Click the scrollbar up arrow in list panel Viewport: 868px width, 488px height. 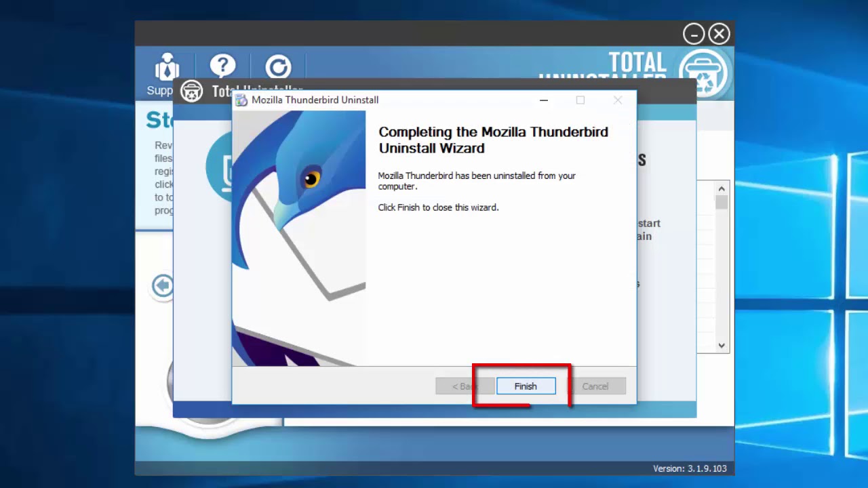click(722, 189)
